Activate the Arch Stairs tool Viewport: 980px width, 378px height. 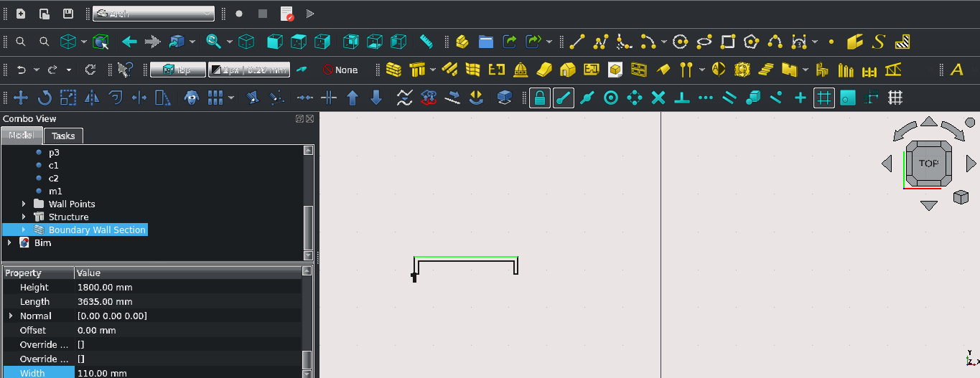[765, 70]
